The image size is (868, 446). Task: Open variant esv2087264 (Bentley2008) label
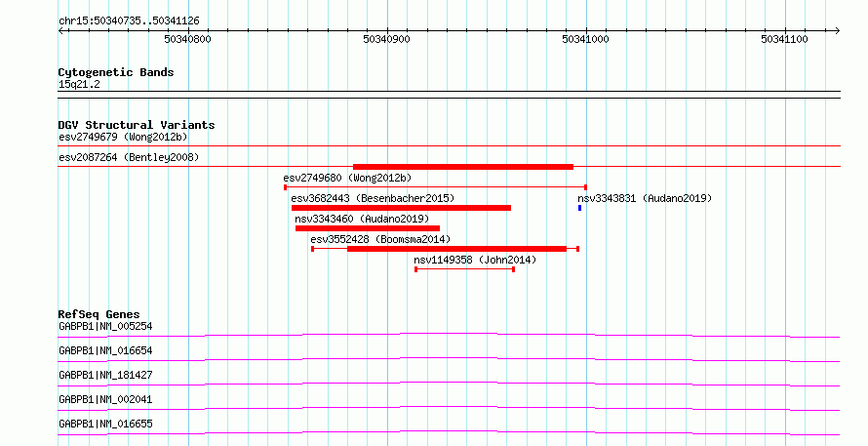[x=129, y=157]
